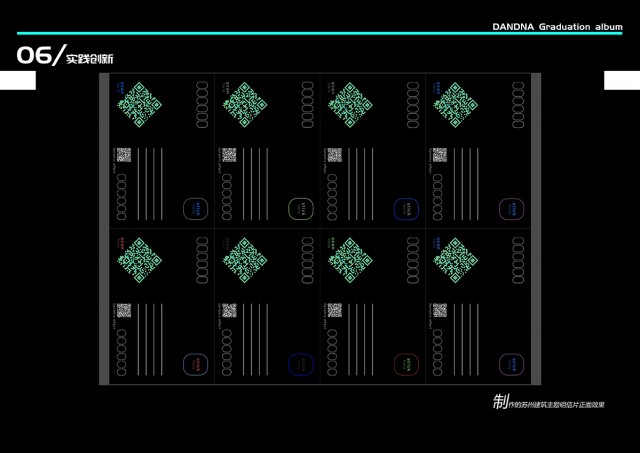Viewport: 640px width, 453px height.
Task: Select green QR code on bottom-left postcard
Action: click(140, 260)
